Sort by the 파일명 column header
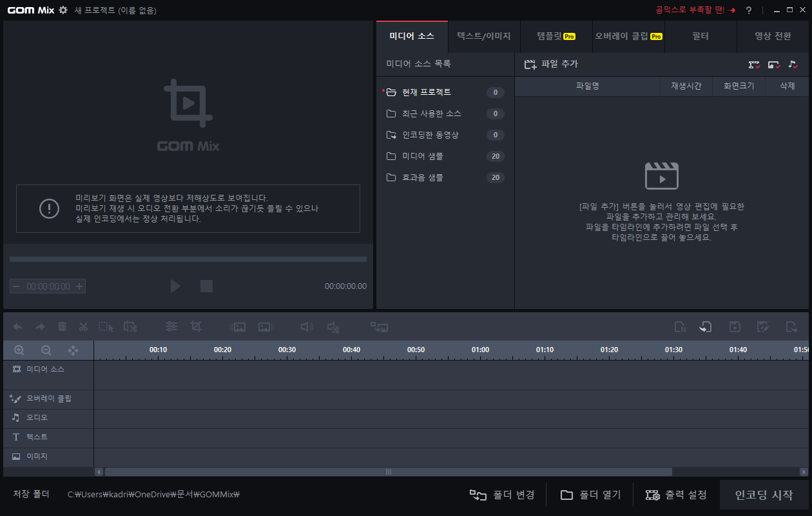Image resolution: width=812 pixels, height=516 pixels. click(x=587, y=86)
